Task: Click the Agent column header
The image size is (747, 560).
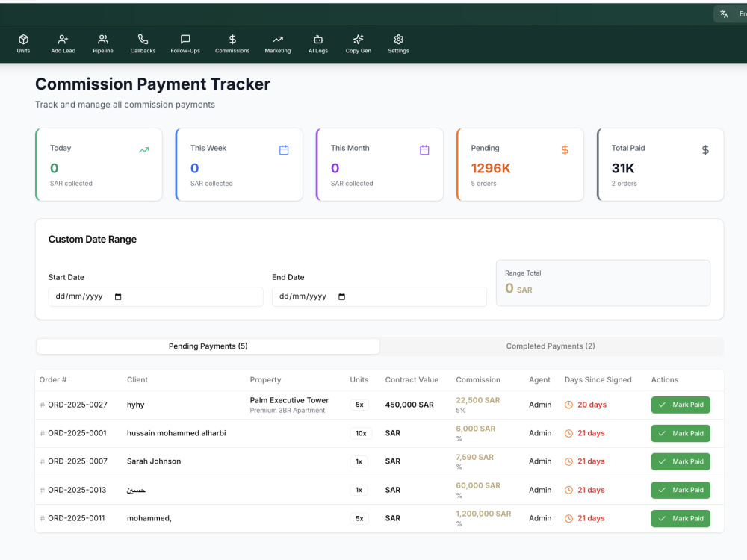Action: (539, 379)
